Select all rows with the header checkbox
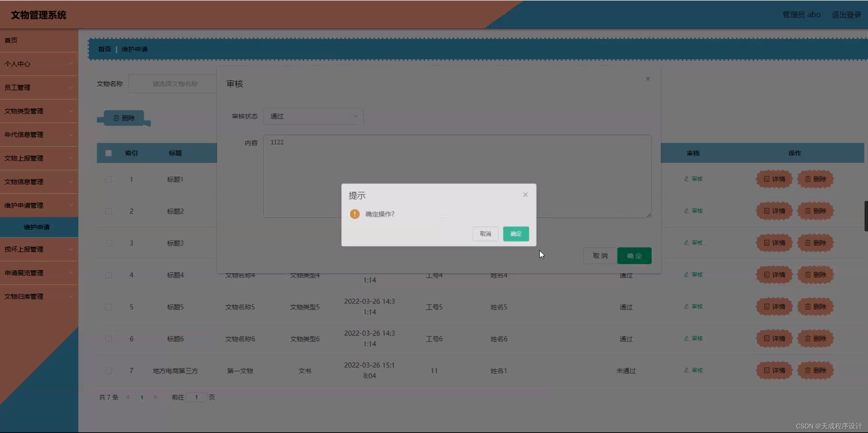Screen dimensions: 868x433 click(109, 153)
